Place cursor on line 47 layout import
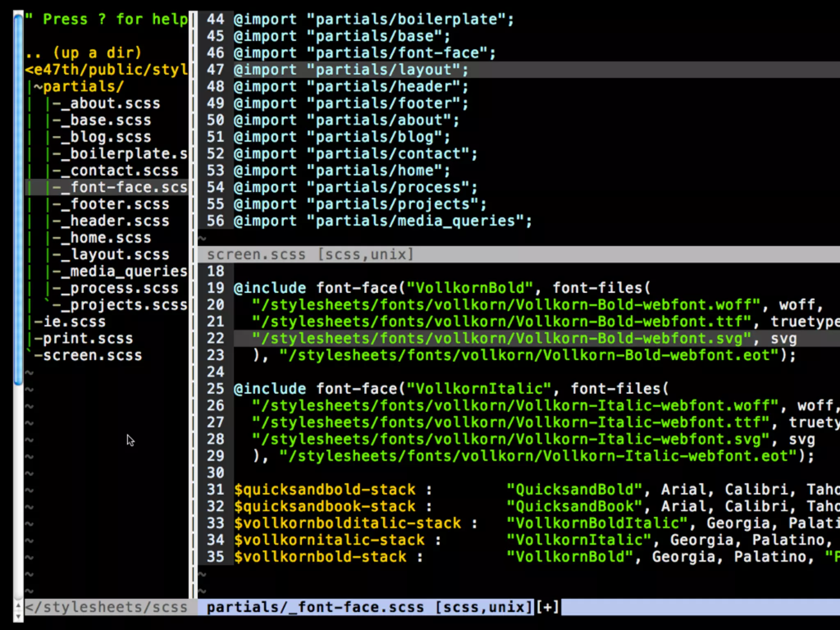This screenshot has width=840, height=630. pos(351,70)
